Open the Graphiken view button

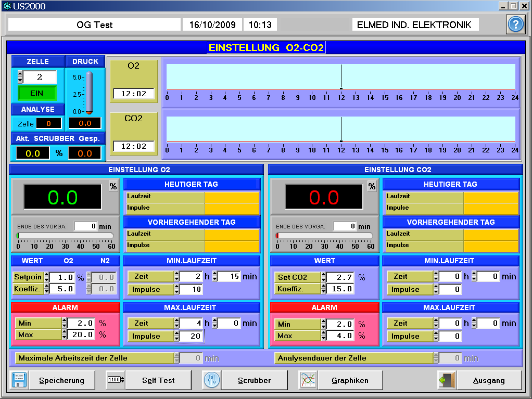click(350, 380)
